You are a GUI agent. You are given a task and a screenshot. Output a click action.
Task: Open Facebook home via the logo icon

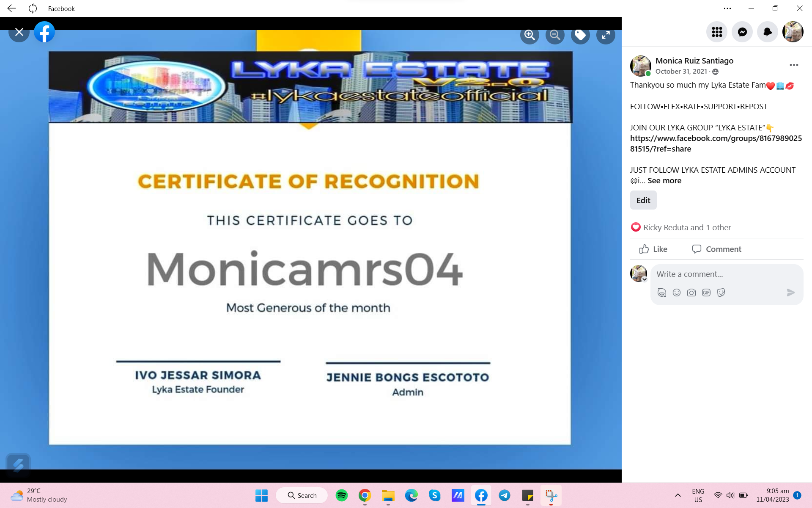(x=44, y=32)
